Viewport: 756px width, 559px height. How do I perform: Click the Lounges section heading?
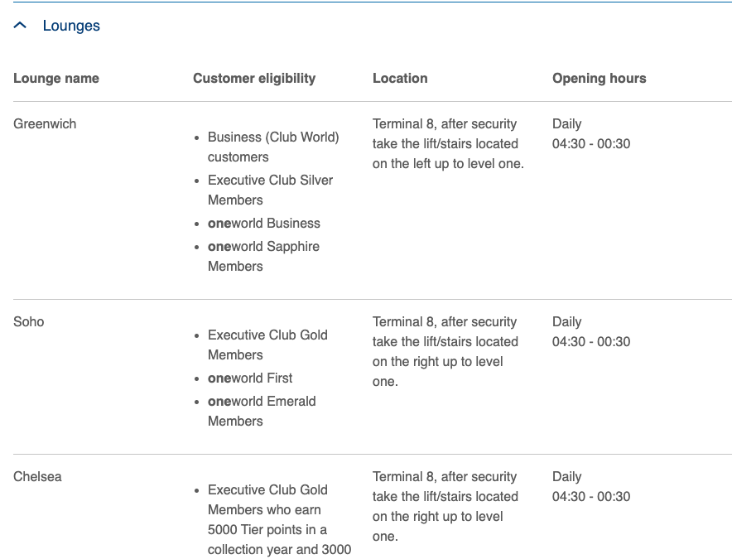pyautogui.click(x=71, y=26)
